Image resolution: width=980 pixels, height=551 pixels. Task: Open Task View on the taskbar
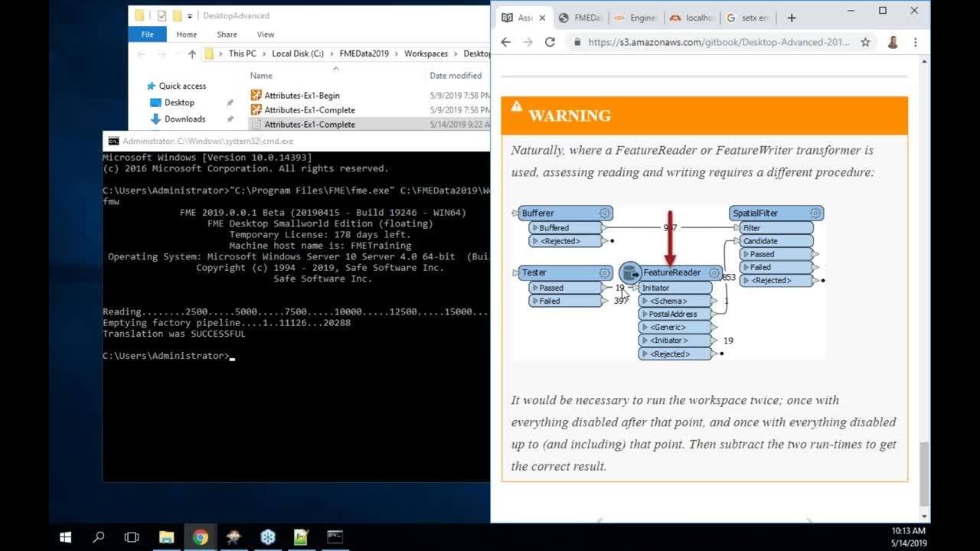click(132, 537)
